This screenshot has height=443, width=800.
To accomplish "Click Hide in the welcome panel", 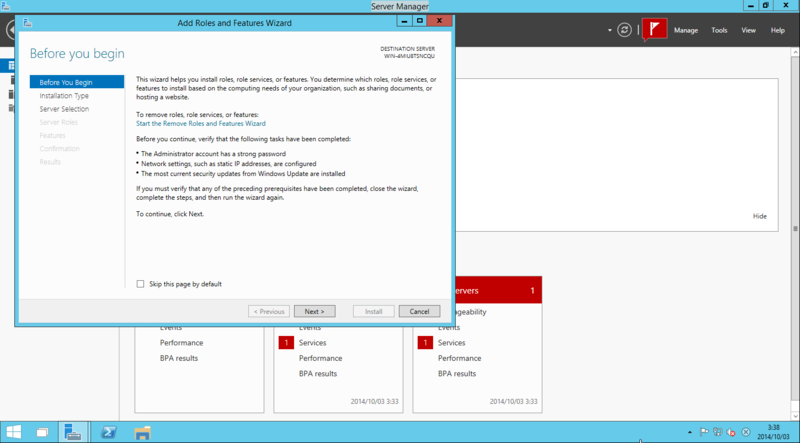I will tap(760, 216).
